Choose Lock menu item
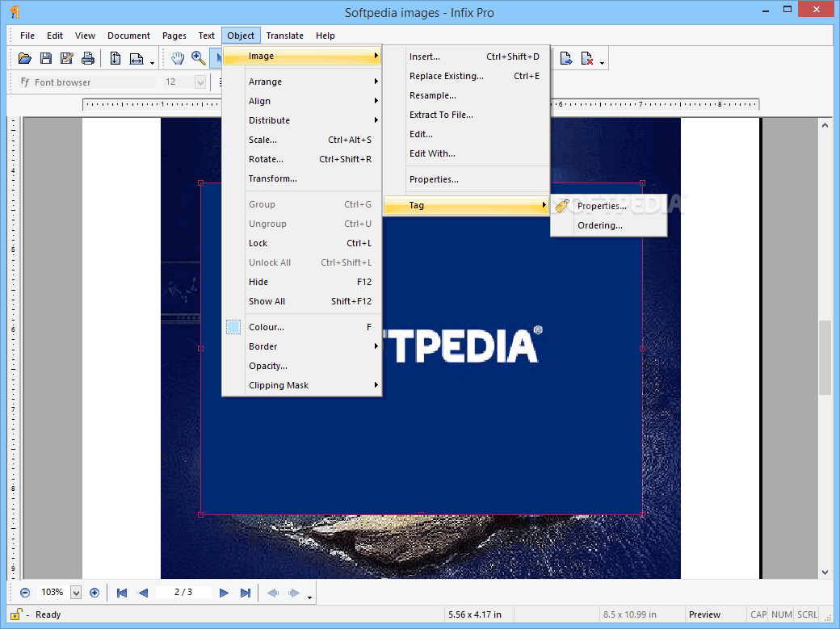840x629 pixels. (x=303, y=243)
